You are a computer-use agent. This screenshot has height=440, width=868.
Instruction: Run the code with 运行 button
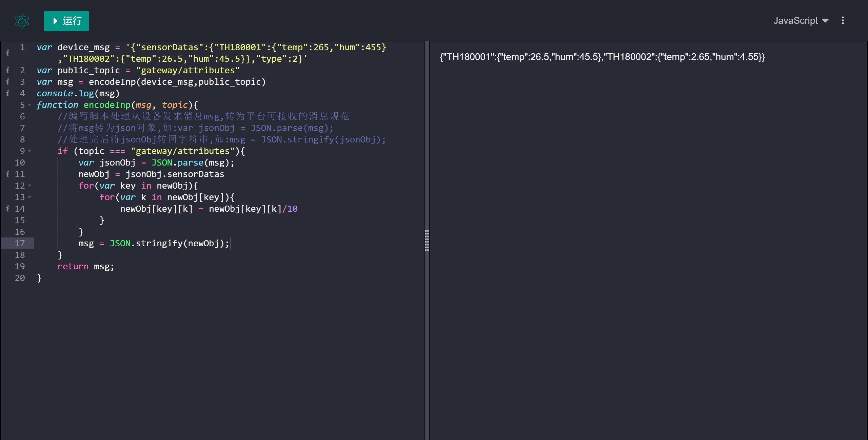point(66,21)
